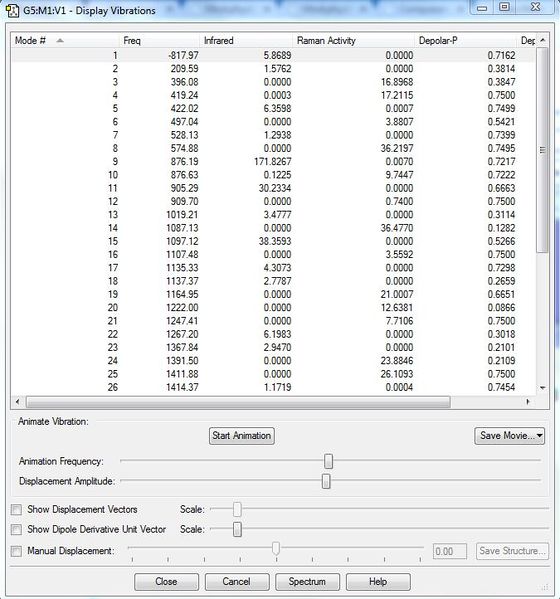This screenshot has width=560, height=599.
Task: Click the sort arrow beside Mode #
Action: pos(60,40)
